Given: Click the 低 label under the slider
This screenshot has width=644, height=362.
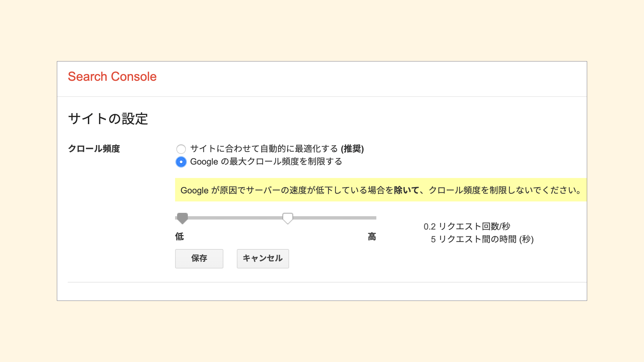Looking at the screenshot, I should (179, 237).
